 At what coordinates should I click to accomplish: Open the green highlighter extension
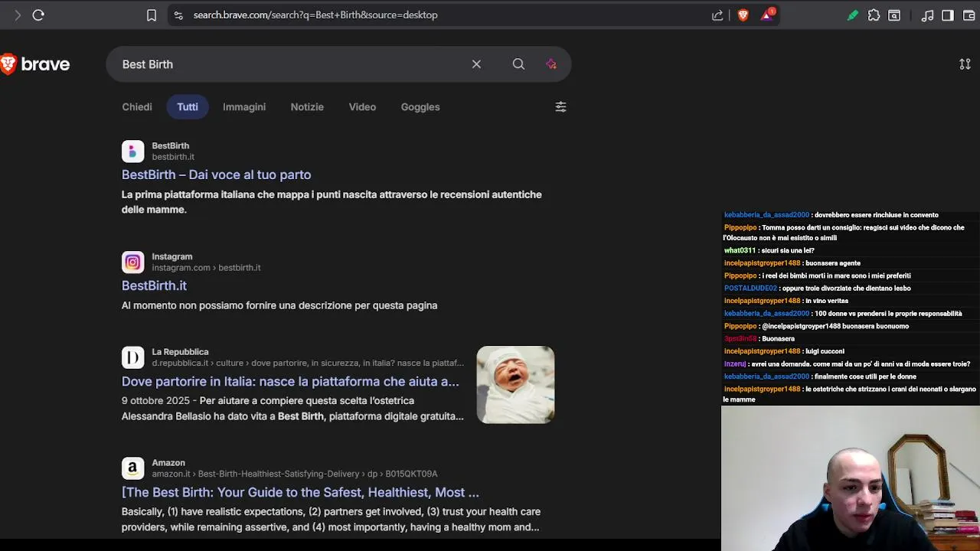pyautogui.click(x=852, y=15)
